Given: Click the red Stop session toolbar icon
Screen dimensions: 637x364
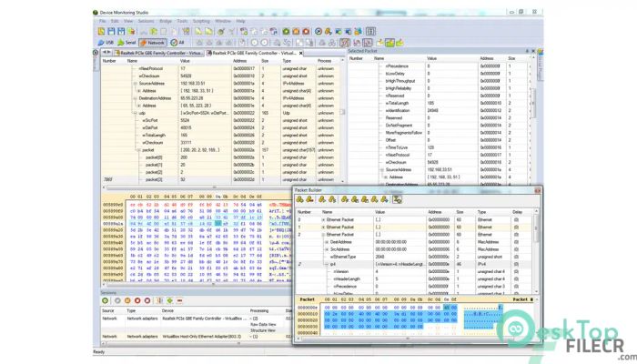Looking at the screenshot, I should [x=306, y=31].
